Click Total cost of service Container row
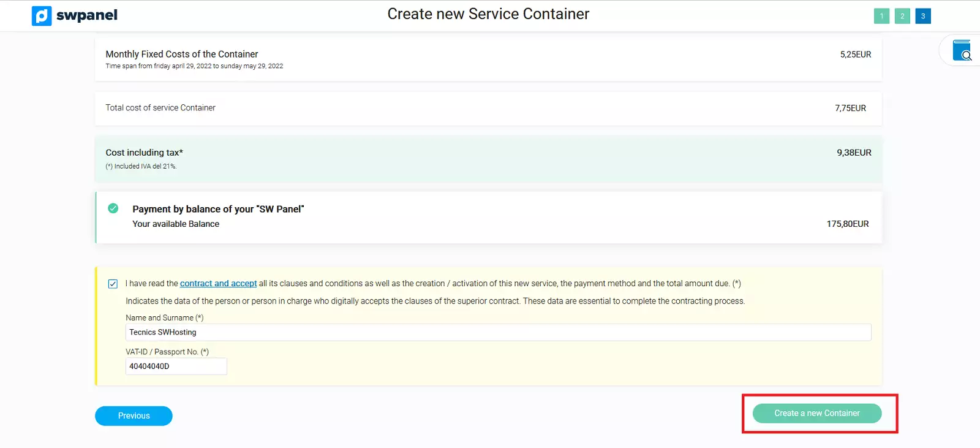980x448 pixels. 160,108
